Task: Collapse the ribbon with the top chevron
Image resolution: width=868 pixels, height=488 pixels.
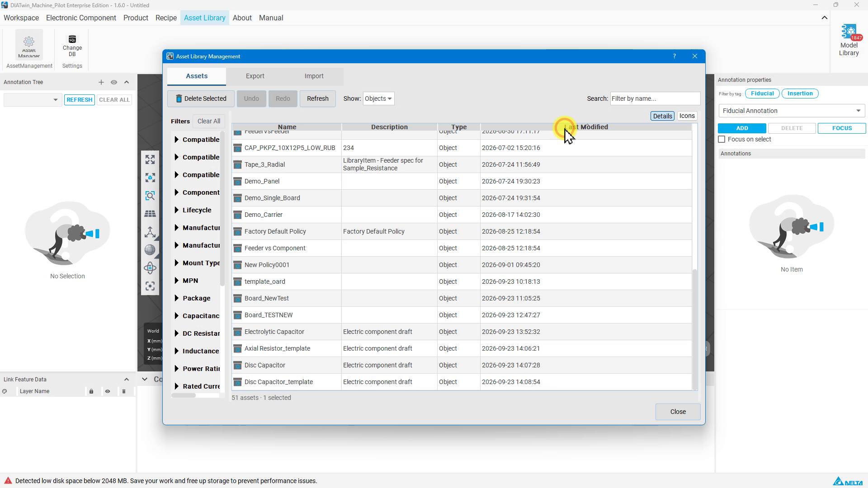Action: [825, 18]
